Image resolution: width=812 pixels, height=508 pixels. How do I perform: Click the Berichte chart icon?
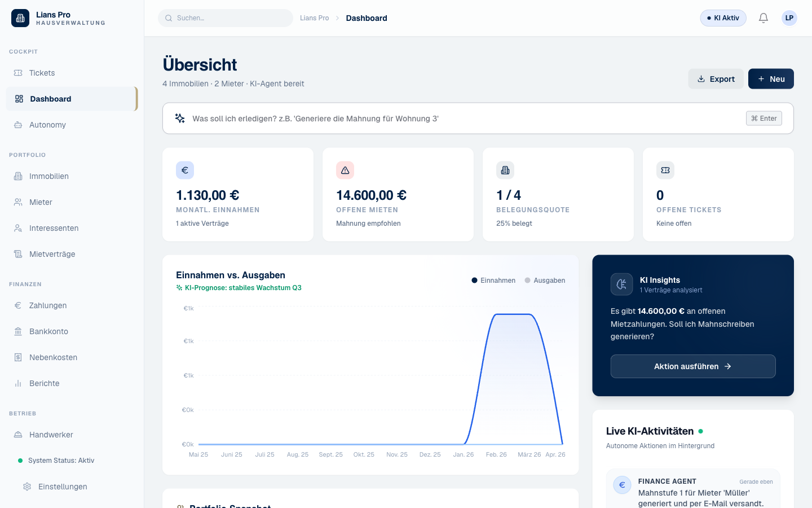click(19, 383)
